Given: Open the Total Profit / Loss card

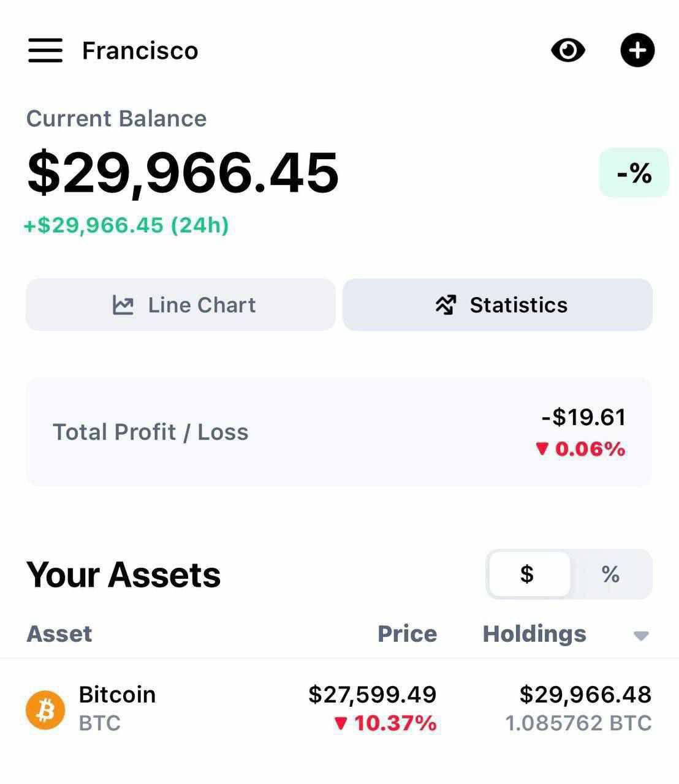Looking at the screenshot, I should tap(339, 432).
